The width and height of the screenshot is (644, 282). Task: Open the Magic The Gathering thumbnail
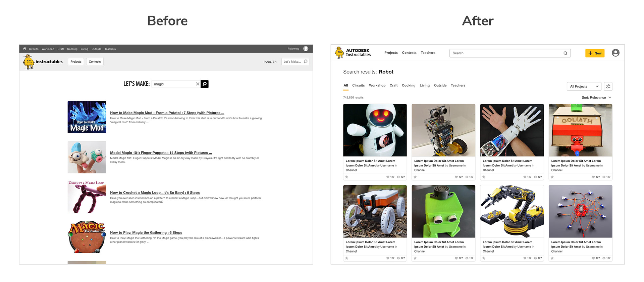(x=87, y=237)
